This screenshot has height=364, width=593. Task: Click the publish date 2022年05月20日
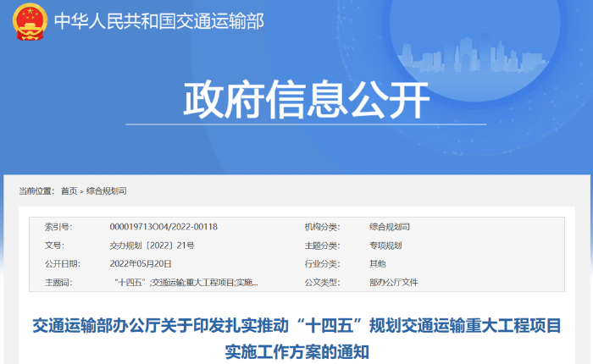coord(141,264)
